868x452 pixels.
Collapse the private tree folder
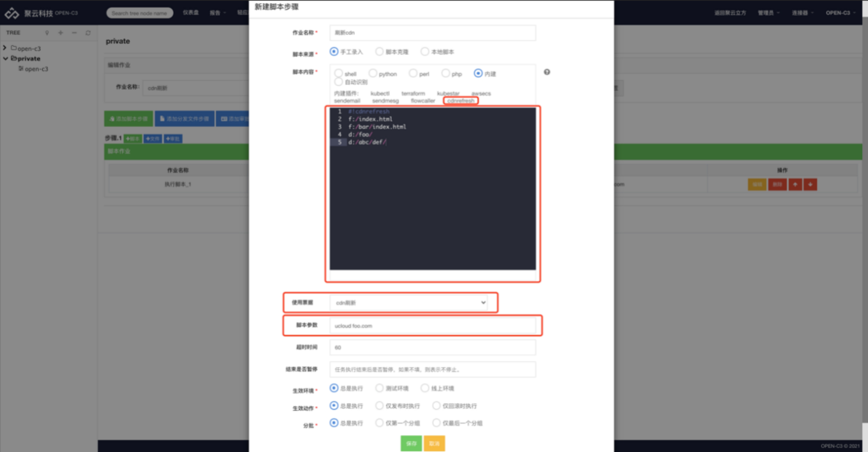[x=5, y=58]
